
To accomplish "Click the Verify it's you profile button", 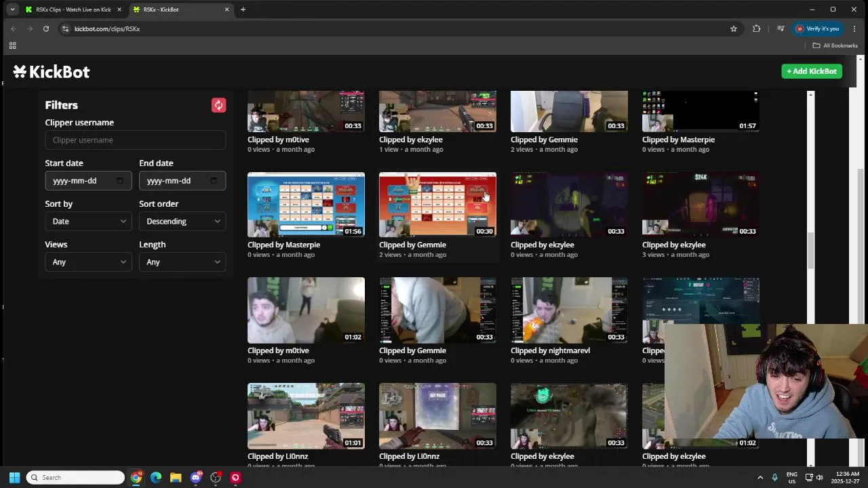I will point(818,28).
